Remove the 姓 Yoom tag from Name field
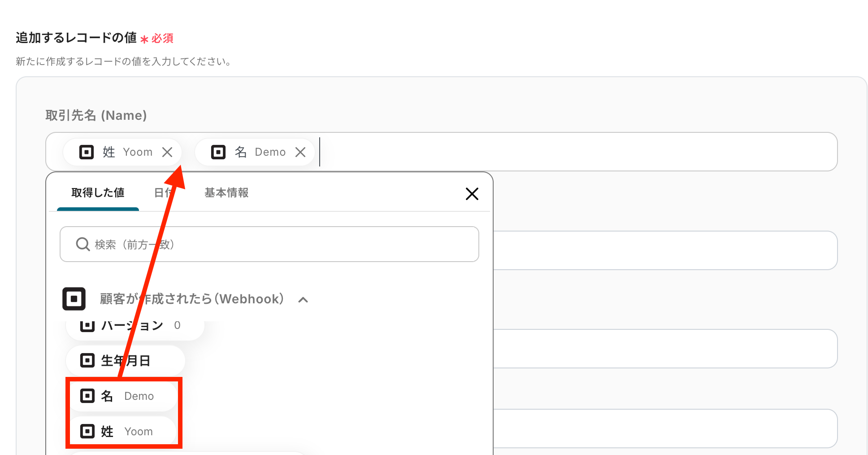The width and height of the screenshot is (868, 455). (167, 153)
